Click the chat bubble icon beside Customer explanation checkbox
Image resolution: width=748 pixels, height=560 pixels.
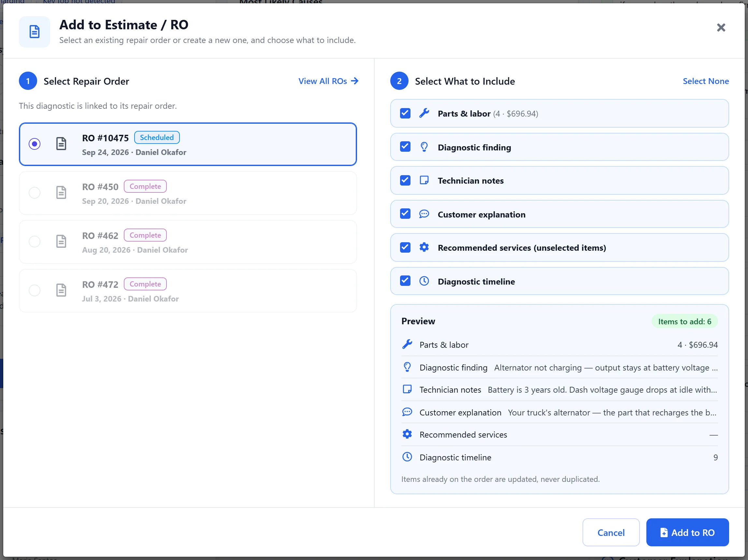[x=424, y=214]
